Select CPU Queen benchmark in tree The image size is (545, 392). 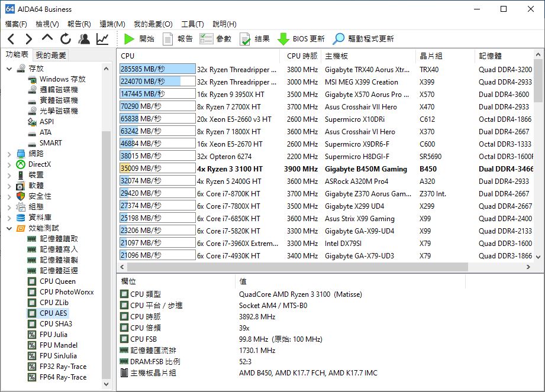57,281
